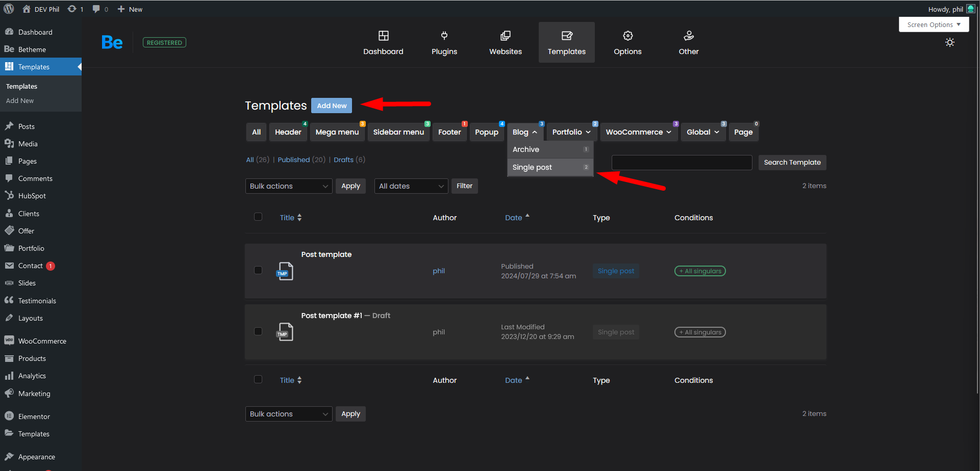Screen dimensions: 980x471
Task: Open Drafts (6) filter link
Action: pos(349,160)
